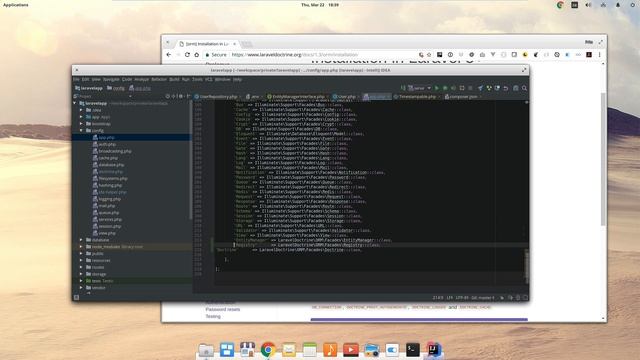Expand the database folder in project tree
Viewport: 640px width, 360px height.
pyautogui.click(x=81, y=240)
